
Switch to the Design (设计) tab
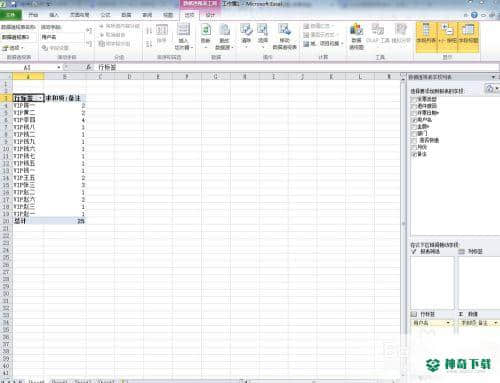coord(210,15)
